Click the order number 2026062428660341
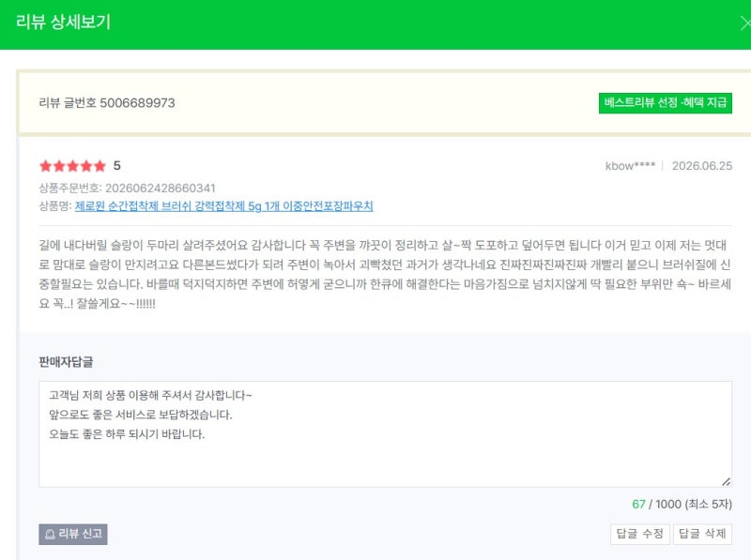The height and width of the screenshot is (560, 751). (x=160, y=189)
